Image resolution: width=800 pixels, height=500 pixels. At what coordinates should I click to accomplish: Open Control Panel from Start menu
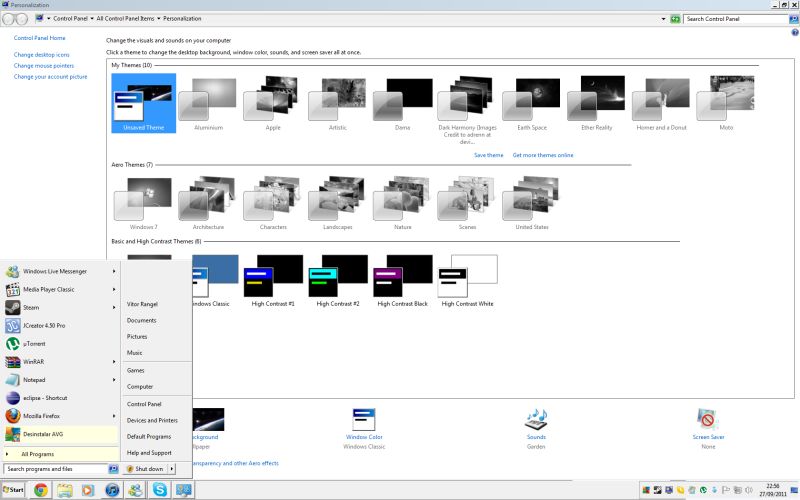pos(144,404)
